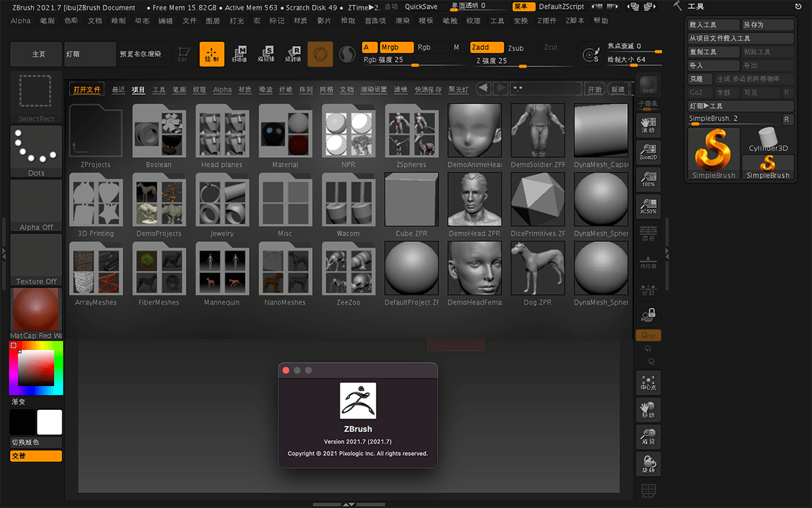Click the 中心点 frame icon
Screen dimensions: 812x508
point(648,383)
